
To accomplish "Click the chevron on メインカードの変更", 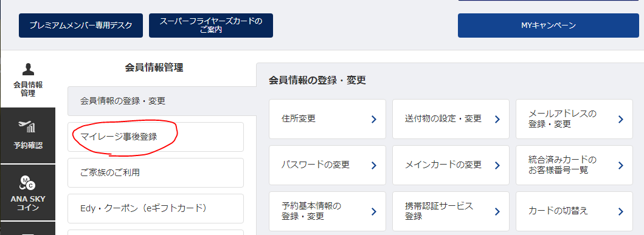I will (x=497, y=165).
